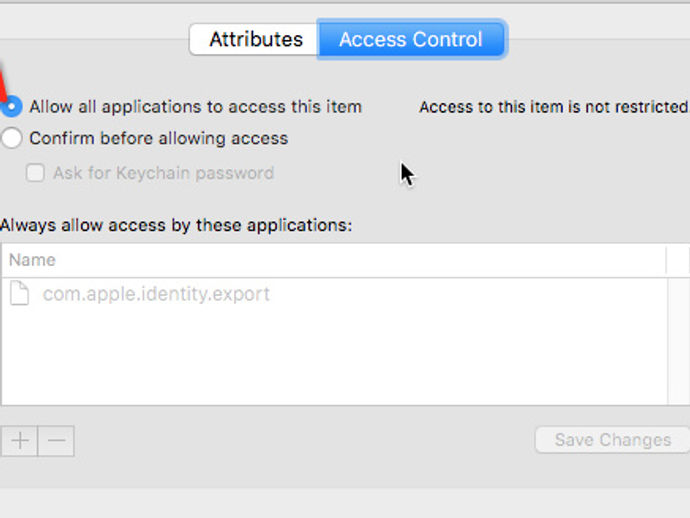Switch to the Attributes tab
Viewport: 690px width, 518px height.
click(254, 40)
